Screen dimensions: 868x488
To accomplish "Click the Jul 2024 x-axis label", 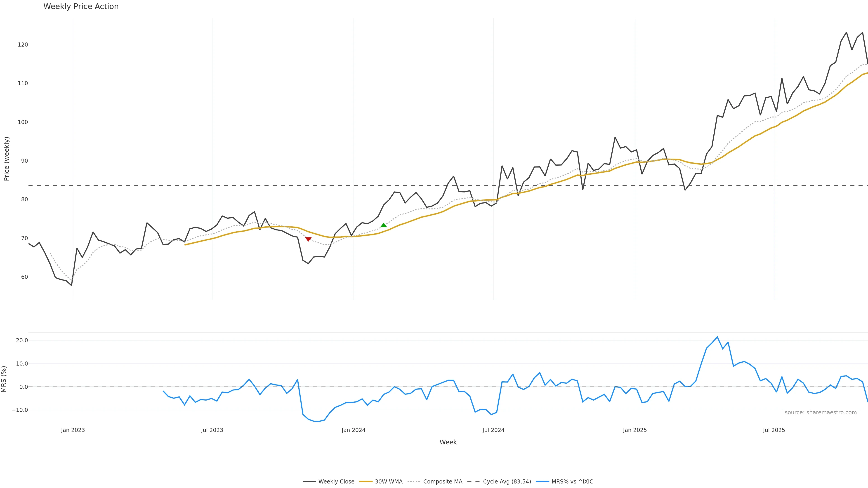I will [493, 430].
